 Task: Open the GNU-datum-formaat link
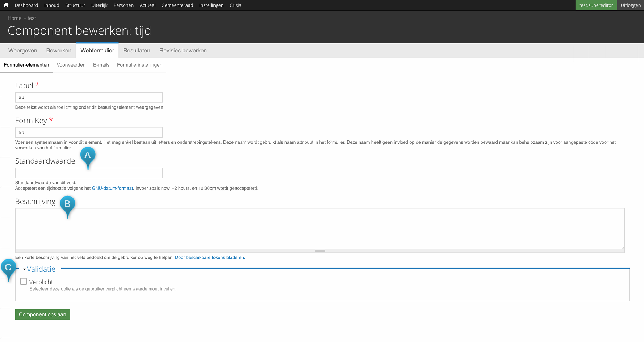pyautogui.click(x=112, y=188)
